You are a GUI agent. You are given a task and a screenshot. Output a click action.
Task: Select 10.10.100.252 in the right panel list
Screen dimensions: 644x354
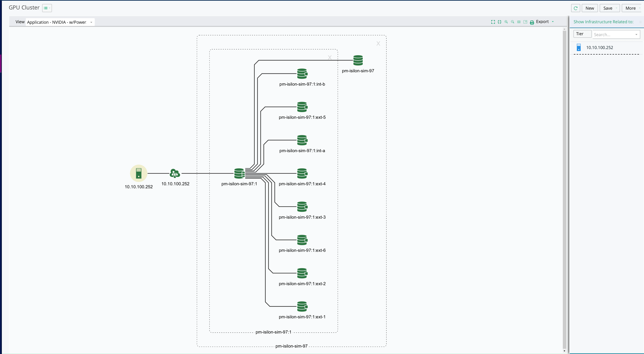(599, 48)
